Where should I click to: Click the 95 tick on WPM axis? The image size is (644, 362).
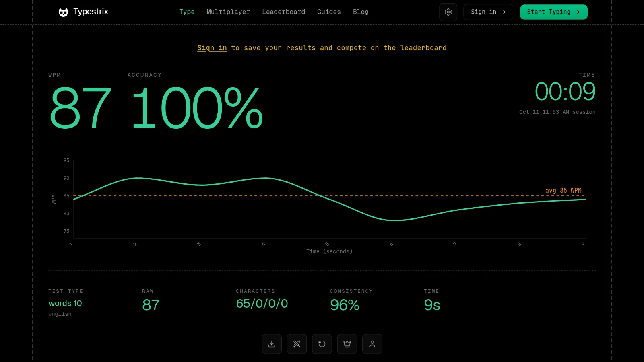66,160
